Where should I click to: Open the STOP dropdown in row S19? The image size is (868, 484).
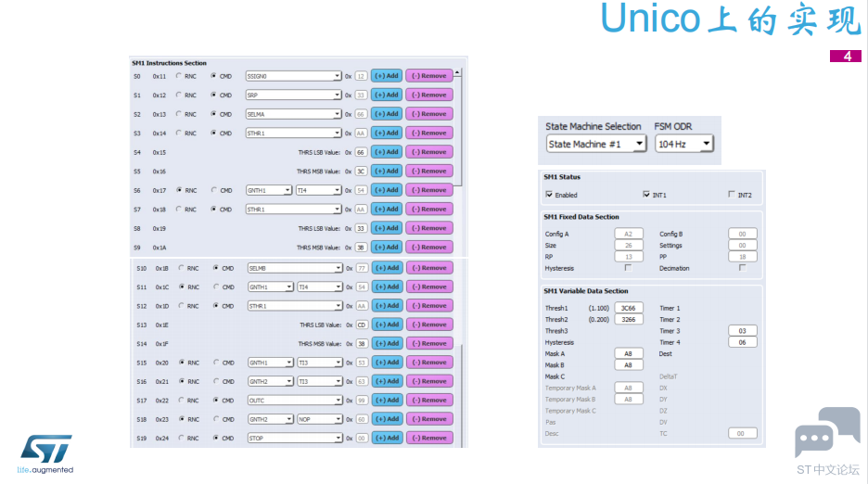(x=295, y=438)
